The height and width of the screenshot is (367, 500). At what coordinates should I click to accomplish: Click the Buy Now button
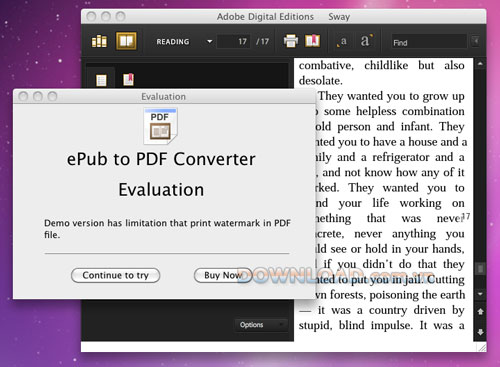point(223,275)
